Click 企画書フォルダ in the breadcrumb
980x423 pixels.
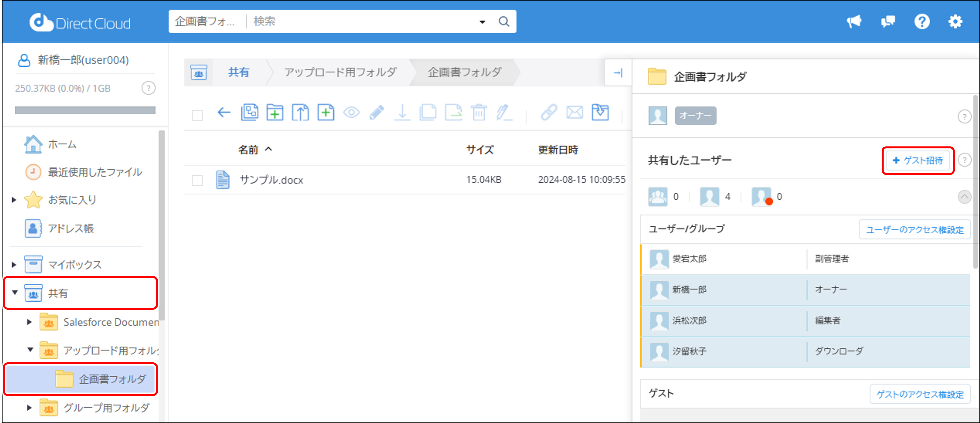click(x=465, y=72)
